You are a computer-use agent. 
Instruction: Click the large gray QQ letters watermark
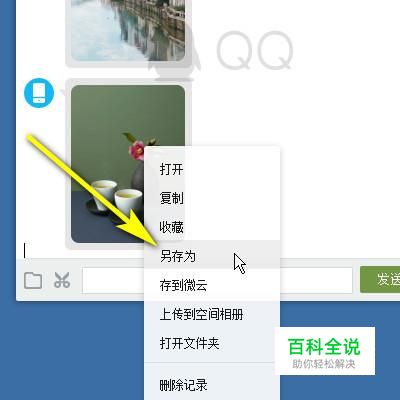coord(255,50)
